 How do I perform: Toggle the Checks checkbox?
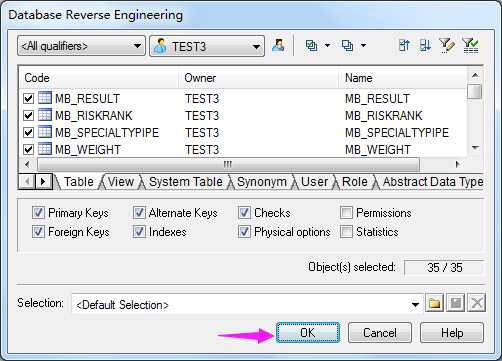coord(244,212)
